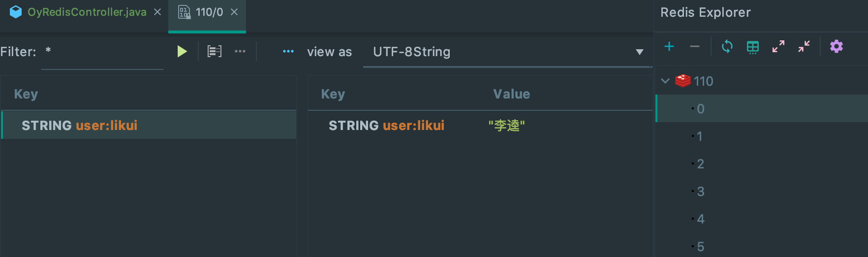Collapse the 110 connection node
Screen dimensions: 868x257
pyautogui.click(x=665, y=81)
